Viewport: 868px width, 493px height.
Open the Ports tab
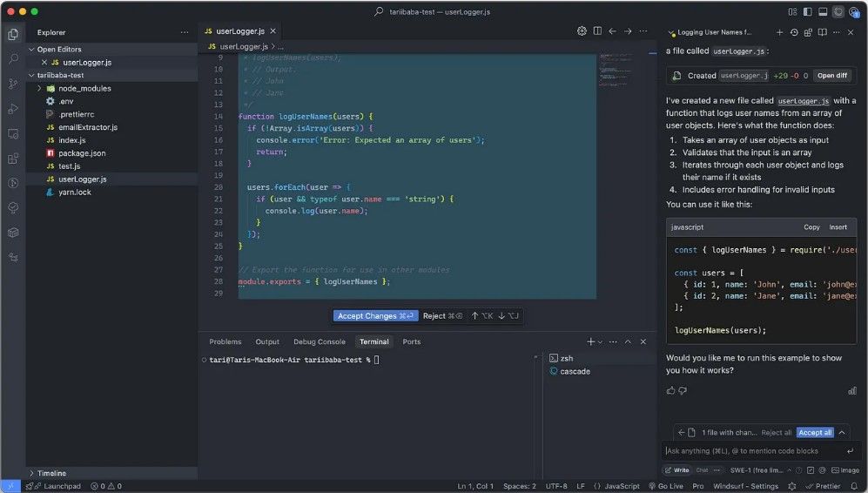tap(411, 341)
